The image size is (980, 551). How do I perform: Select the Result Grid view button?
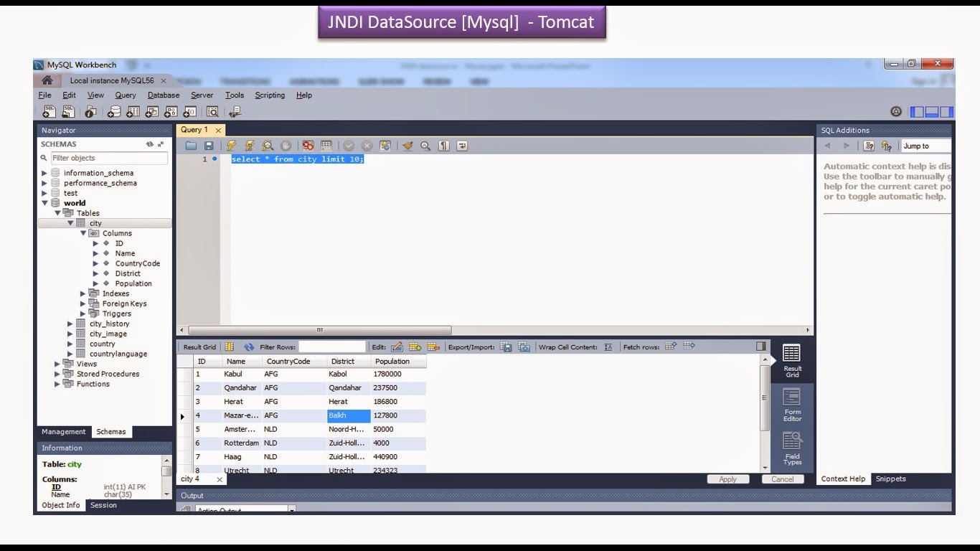792,361
